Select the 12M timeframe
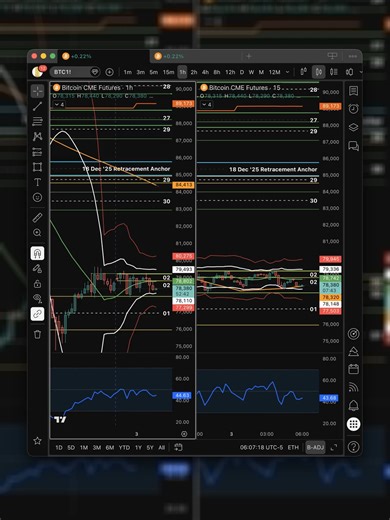Screen dimensions: 390x520 tap(275, 72)
